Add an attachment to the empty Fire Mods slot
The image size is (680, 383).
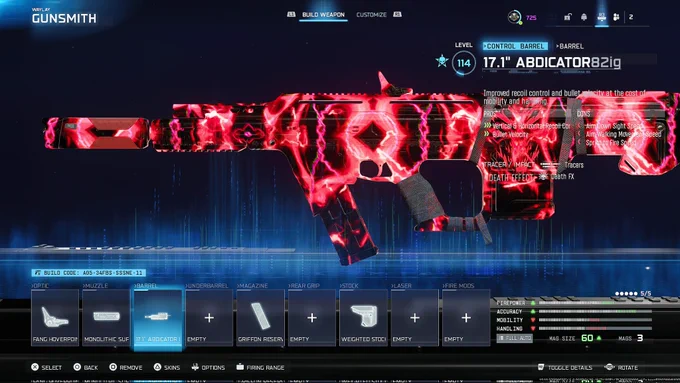point(466,318)
